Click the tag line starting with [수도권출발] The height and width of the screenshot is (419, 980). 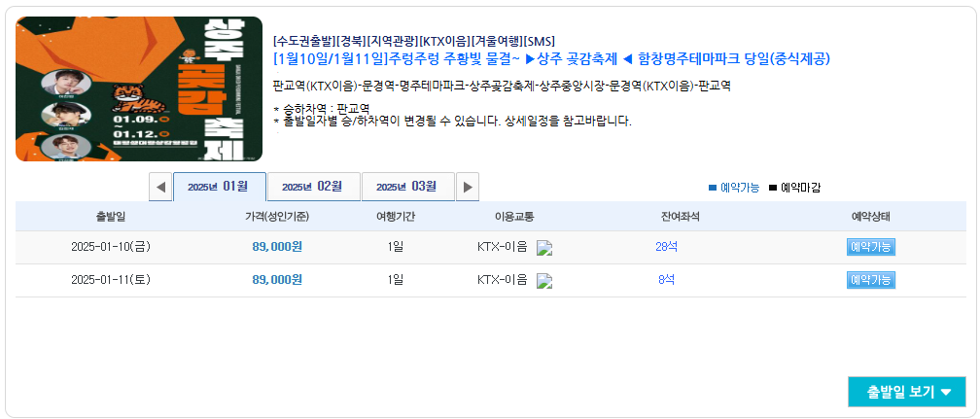[x=414, y=41]
